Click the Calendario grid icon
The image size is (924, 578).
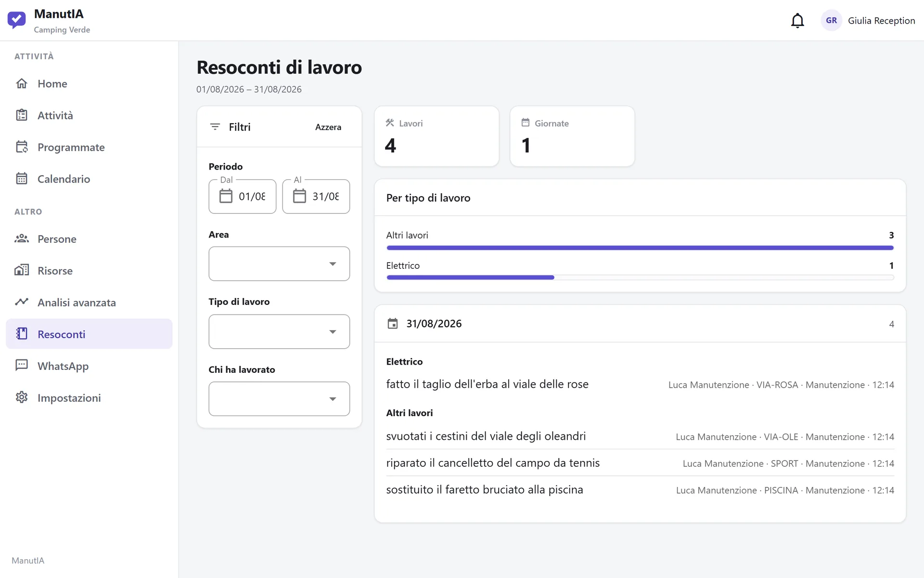pyautogui.click(x=22, y=179)
